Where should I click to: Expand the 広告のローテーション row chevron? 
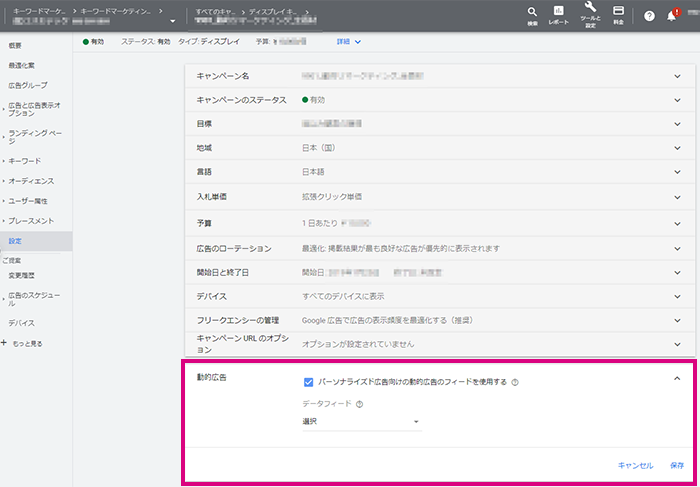tap(677, 249)
